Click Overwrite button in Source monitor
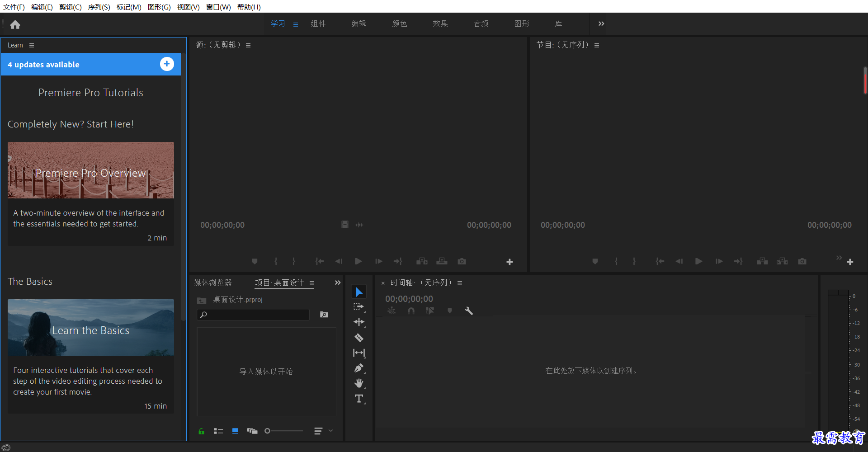Screen dimensions: 868x452 pos(442,261)
